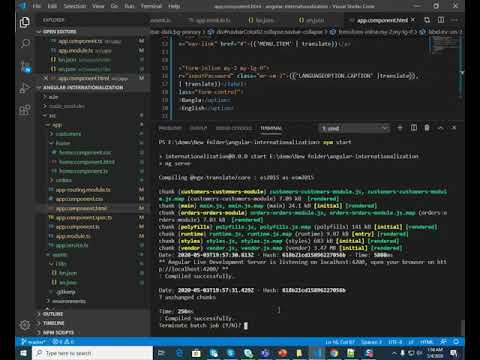The width and height of the screenshot is (480, 360).
Task: Click the UTF-8 encoding in status bar
Action: point(395,342)
